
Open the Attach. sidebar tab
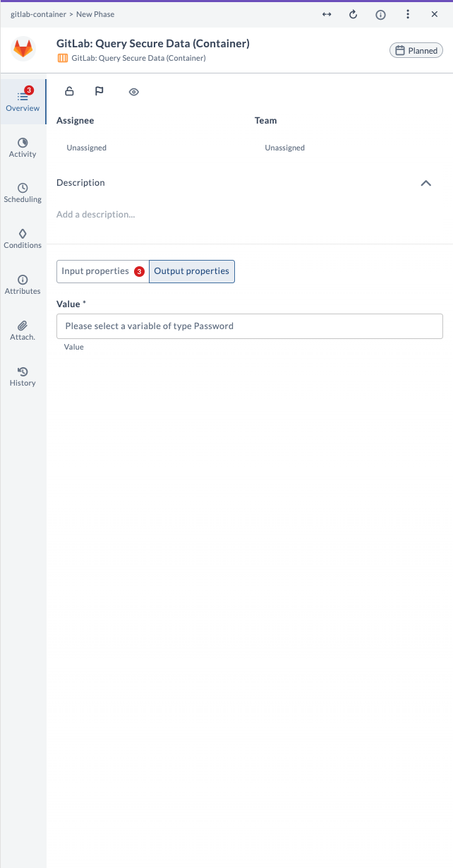pyautogui.click(x=23, y=331)
